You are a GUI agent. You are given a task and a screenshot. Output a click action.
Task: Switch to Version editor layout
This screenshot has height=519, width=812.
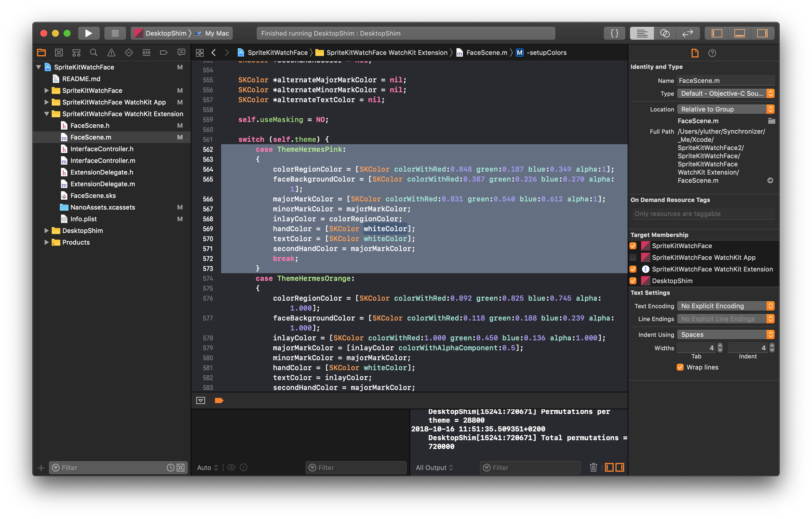point(687,33)
